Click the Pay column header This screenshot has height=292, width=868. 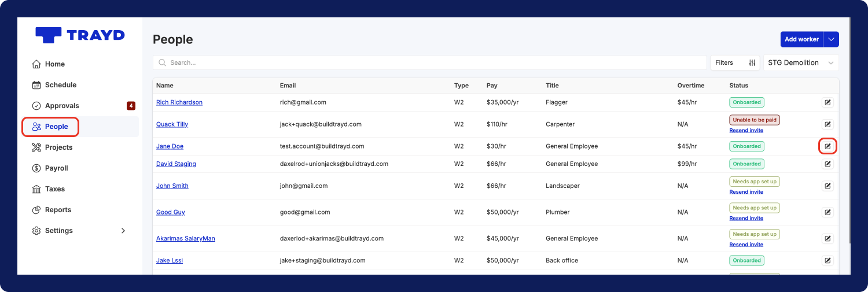[492, 86]
